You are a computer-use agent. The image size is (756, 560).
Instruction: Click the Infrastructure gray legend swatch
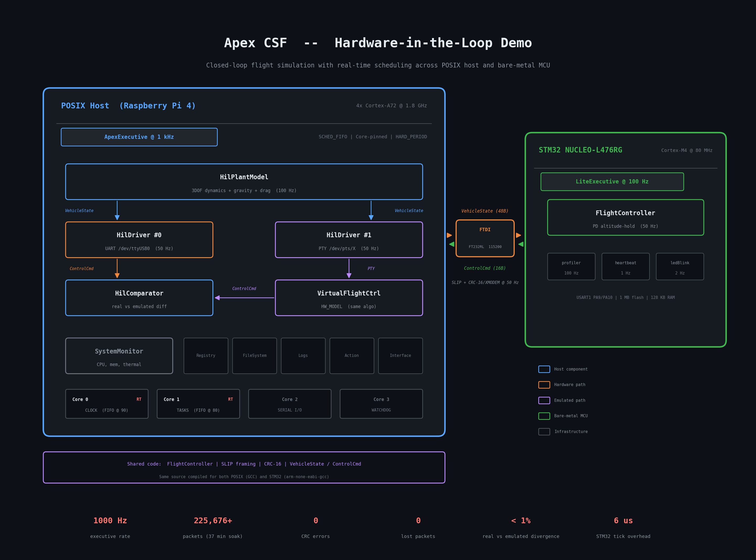(x=544, y=431)
